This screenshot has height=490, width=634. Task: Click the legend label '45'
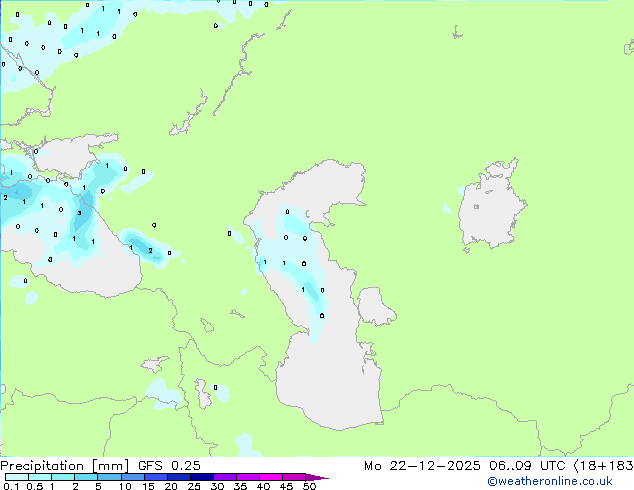coord(286,486)
